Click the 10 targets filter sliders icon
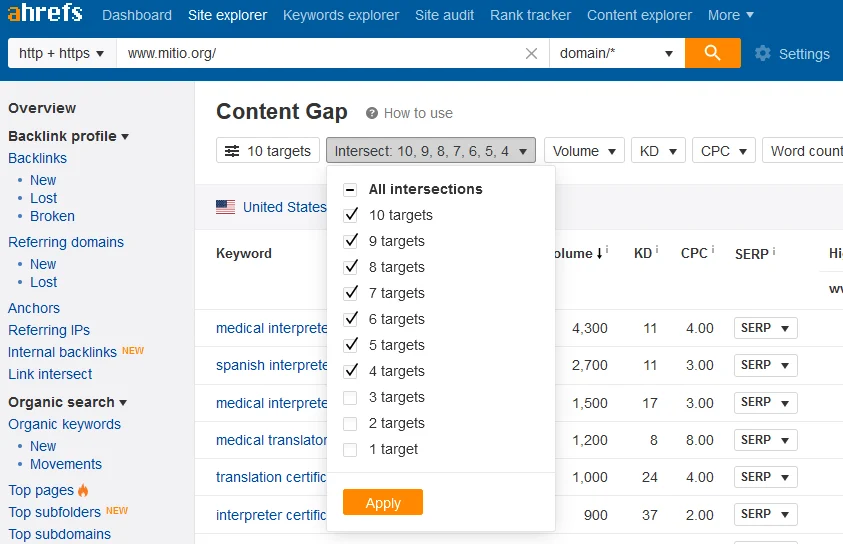Screen dimensions: 843x544 pos(232,151)
